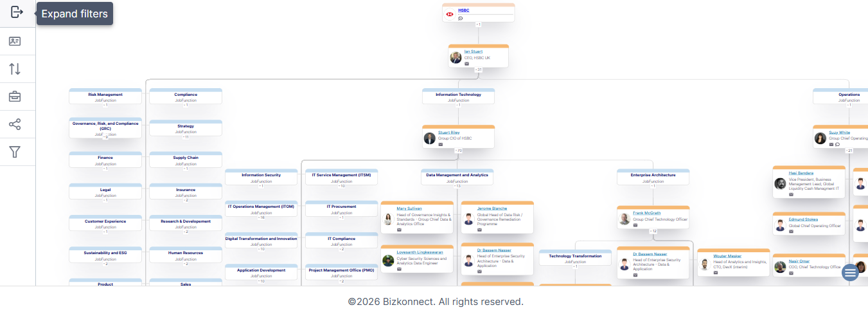The height and width of the screenshot is (314, 868).
Task: Collapse Ian Stuart's 31 reports toggle
Action: click(x=478, y=69)
